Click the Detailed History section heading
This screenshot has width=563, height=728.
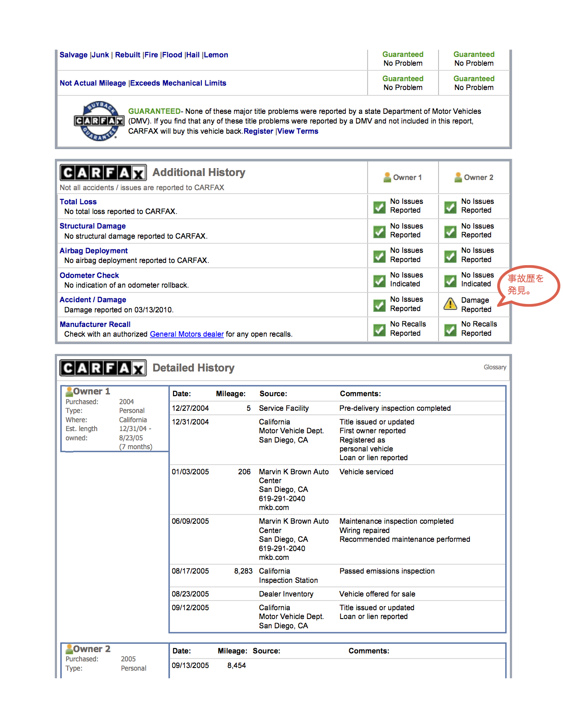pyautogui.click(x=193, y=368)
